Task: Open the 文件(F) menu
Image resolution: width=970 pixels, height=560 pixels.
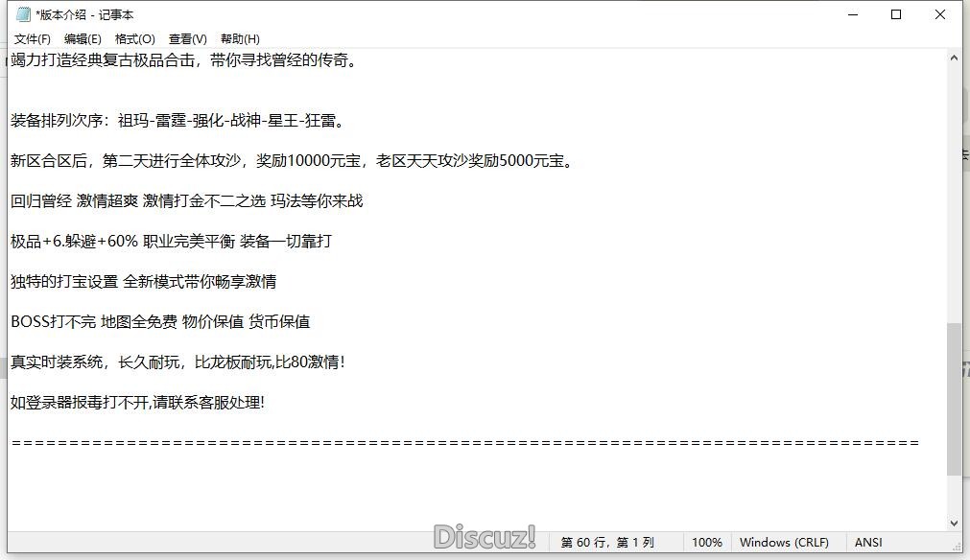Action: pyautogui.click(x=32, y=38)
